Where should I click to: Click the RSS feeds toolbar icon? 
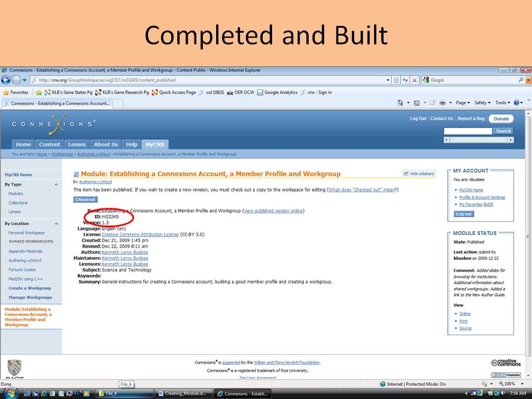[417, 103]
